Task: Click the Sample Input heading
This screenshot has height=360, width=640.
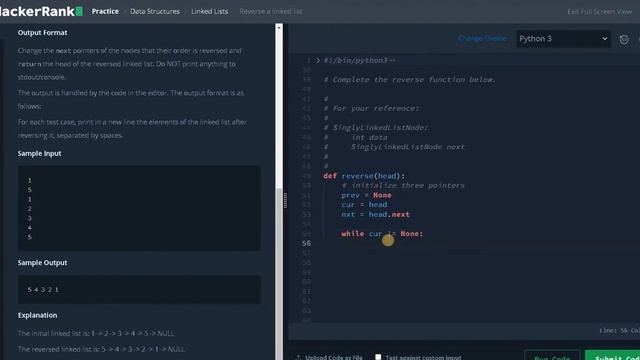Action: click(39, 153)
